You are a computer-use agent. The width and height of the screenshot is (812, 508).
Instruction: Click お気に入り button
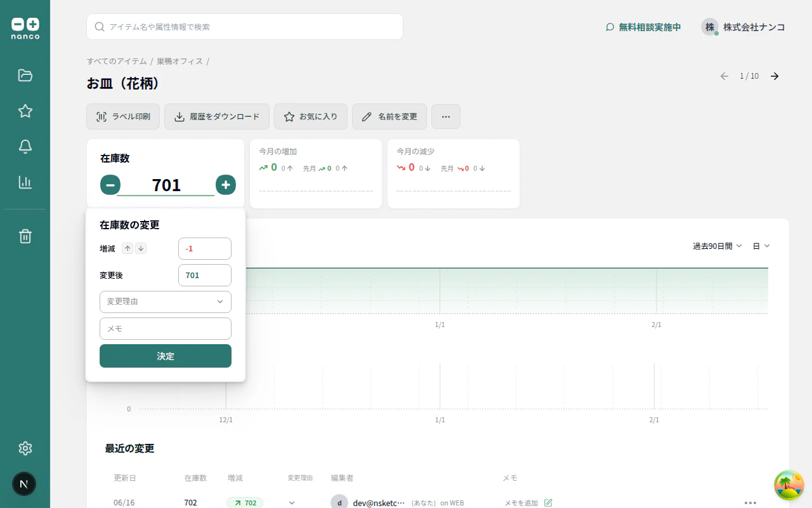tap(311, 117)
